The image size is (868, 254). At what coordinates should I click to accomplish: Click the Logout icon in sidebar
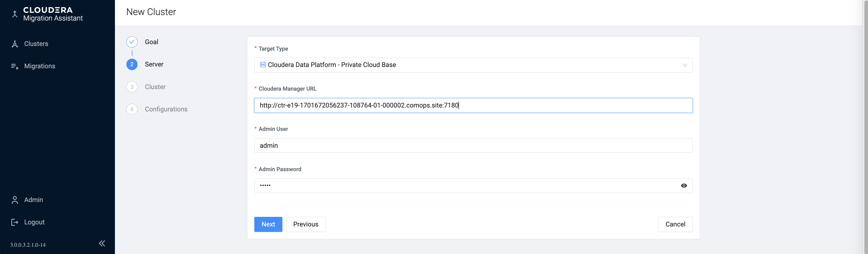click(x=15, y=222)
